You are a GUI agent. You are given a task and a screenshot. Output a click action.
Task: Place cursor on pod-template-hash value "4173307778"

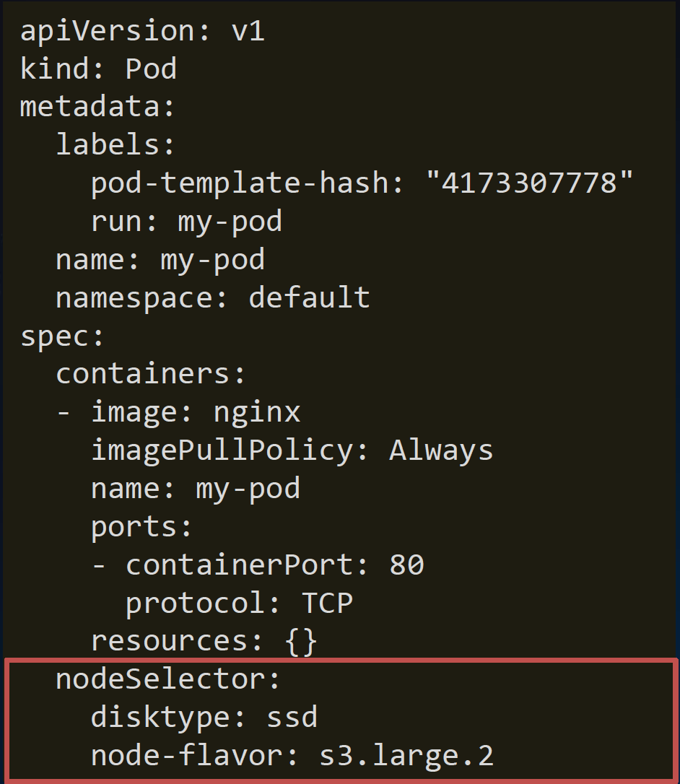529,183
